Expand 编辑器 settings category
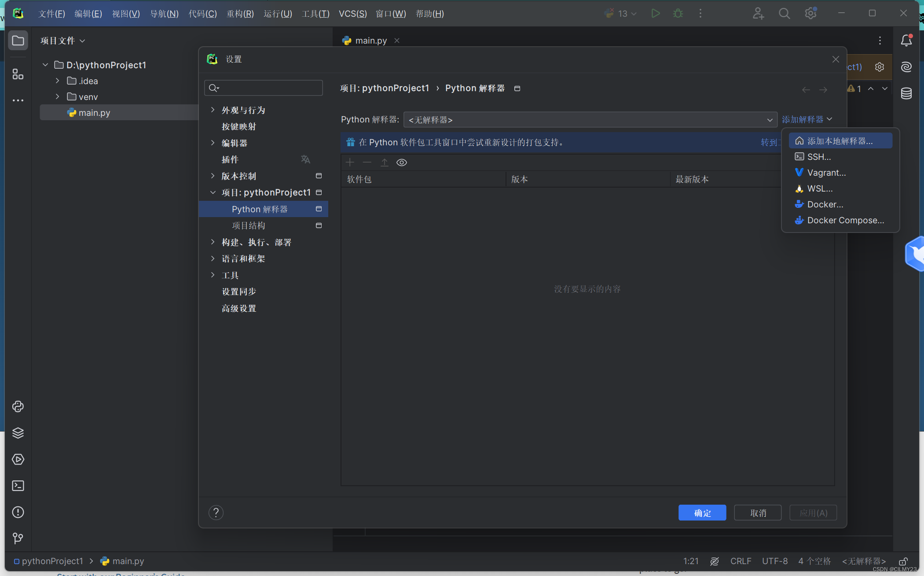 pos(213,143)
